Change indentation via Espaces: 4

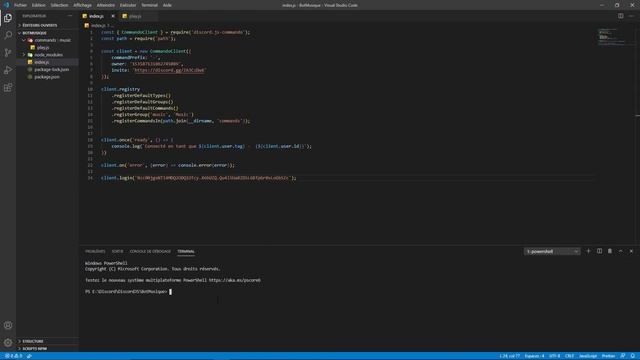point(534,356)
